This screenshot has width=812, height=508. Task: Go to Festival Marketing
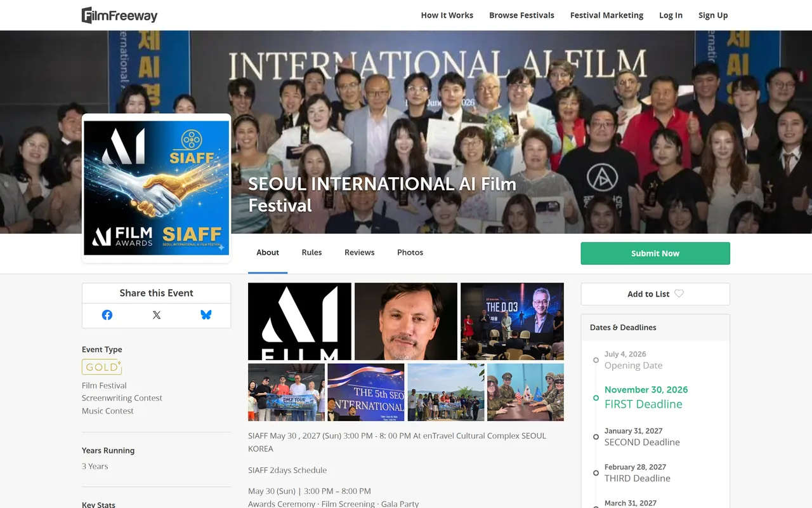pyautogui.click(x=606, y=15)
